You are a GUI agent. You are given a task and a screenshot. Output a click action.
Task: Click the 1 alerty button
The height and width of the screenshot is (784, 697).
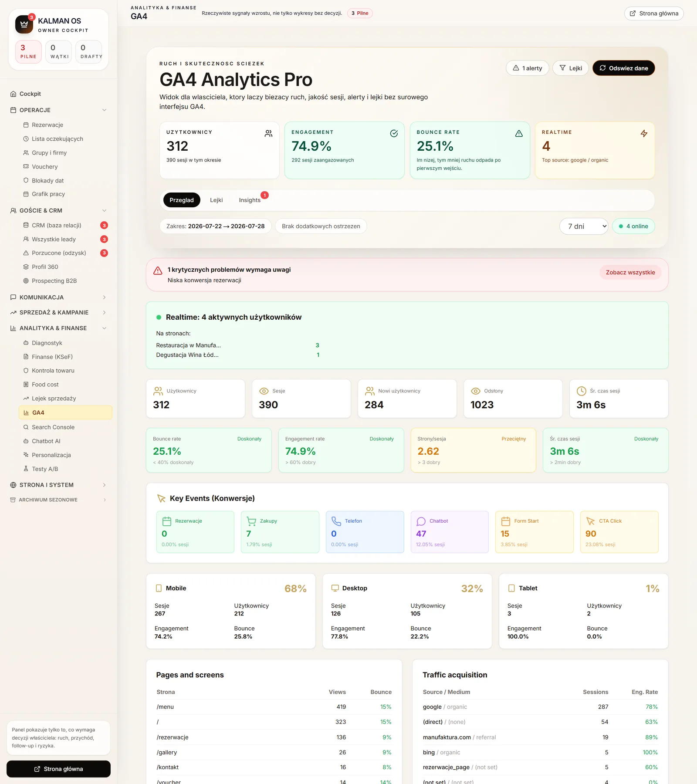527,68
